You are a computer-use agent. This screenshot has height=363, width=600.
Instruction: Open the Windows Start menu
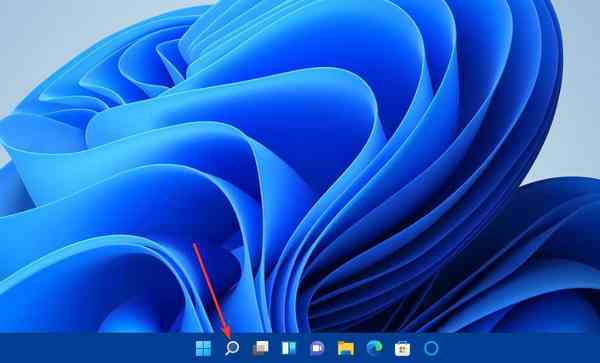point(203,348)
